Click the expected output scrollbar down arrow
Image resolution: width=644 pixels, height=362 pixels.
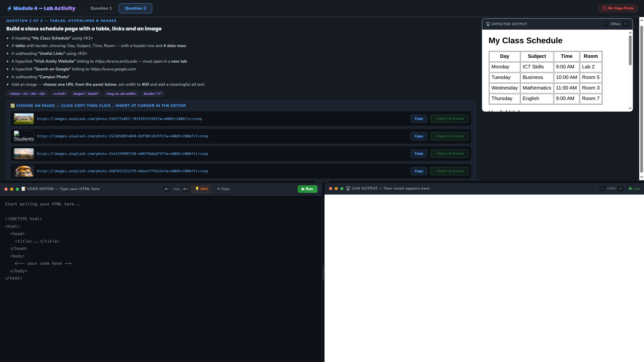(x=630, y=109)
